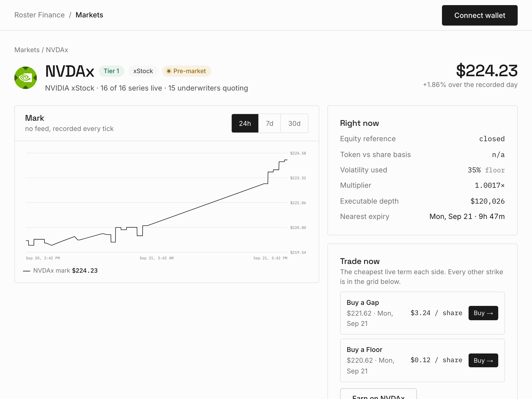
Task: Click the '$3.24 / share' price
Action: coord(436,313)
